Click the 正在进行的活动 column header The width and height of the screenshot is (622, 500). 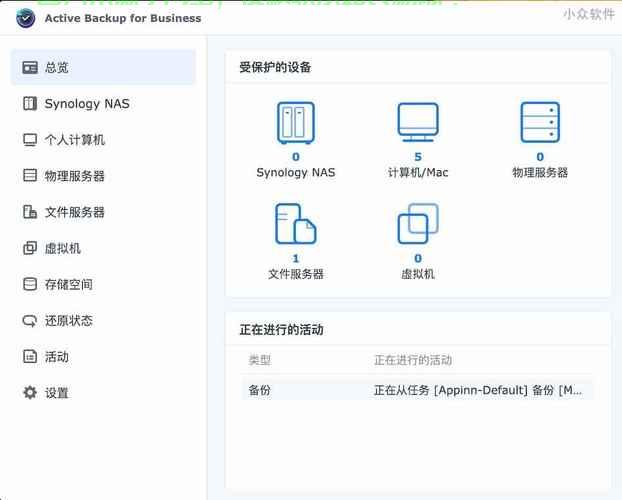pyautogui.click(x=413, y=360)
